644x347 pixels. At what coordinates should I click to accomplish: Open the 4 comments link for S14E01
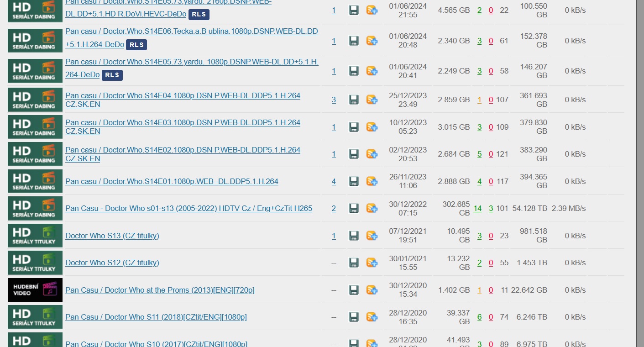coord(334,181)
